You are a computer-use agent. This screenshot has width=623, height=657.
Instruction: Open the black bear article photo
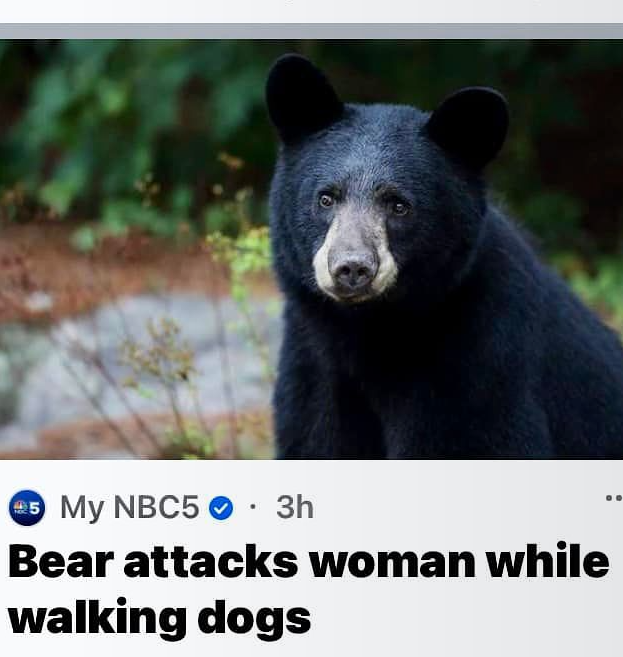[x=311, y=249]
